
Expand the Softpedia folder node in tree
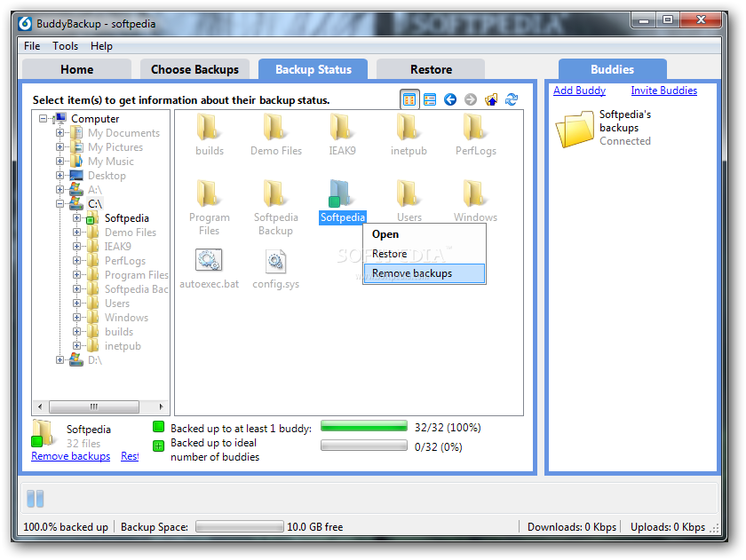click(x=76, y=217)
